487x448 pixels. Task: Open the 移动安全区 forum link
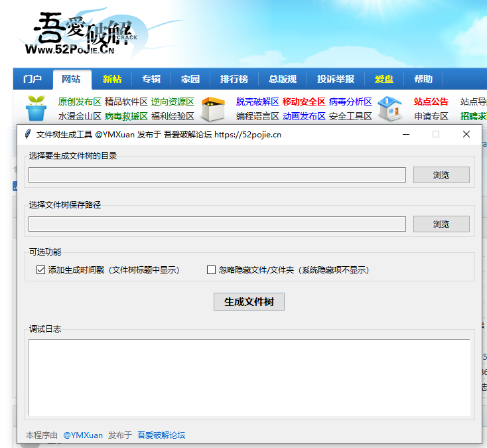coord(304,102)
